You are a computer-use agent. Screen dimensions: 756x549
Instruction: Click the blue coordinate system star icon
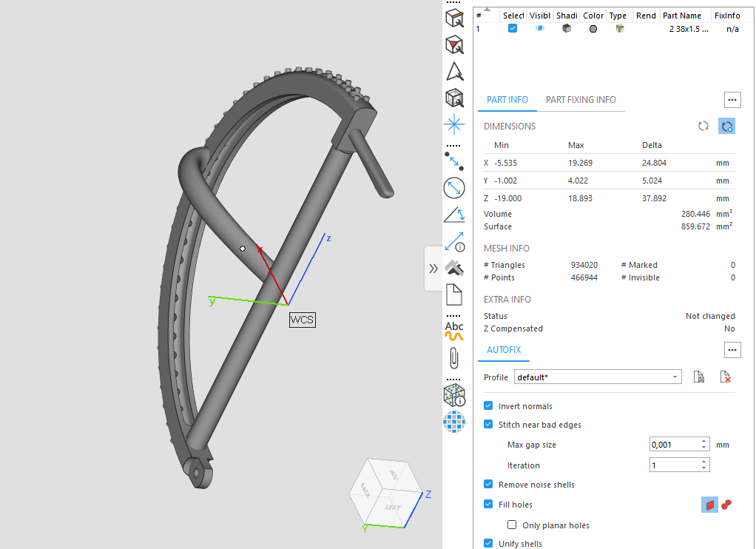[x=453, y=124]
